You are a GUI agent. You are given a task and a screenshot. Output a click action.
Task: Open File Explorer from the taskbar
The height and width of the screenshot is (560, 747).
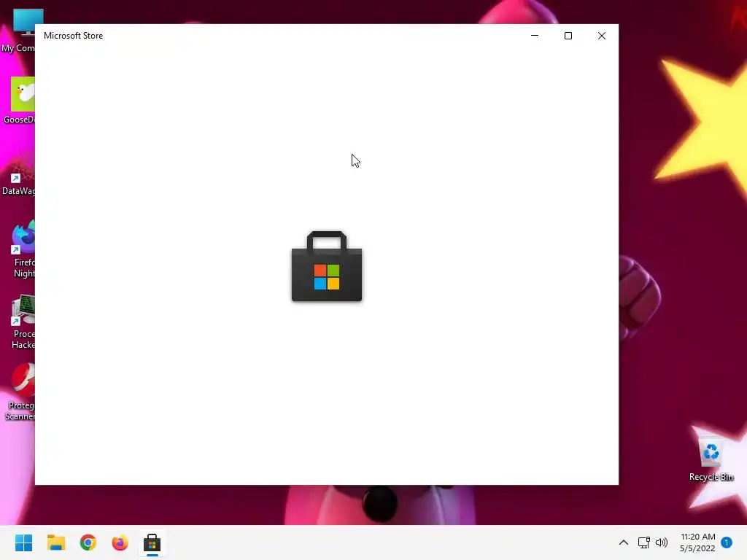[x=55, y=542]
